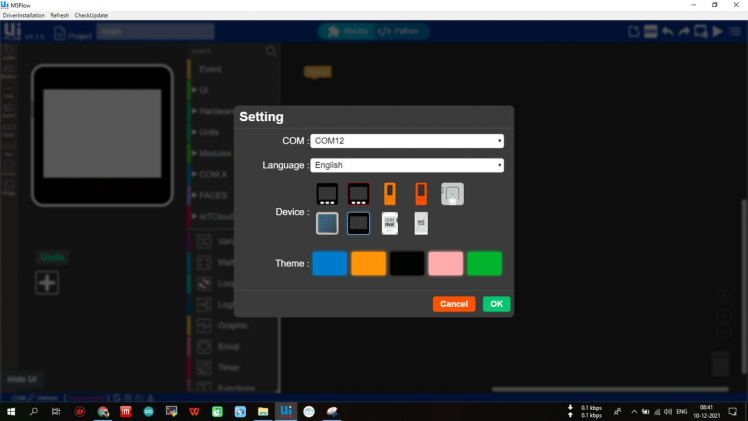This screenshot has width=748, height=421.
Task: Open Google Chrome from the taskbar
Action: coord(103,411)
